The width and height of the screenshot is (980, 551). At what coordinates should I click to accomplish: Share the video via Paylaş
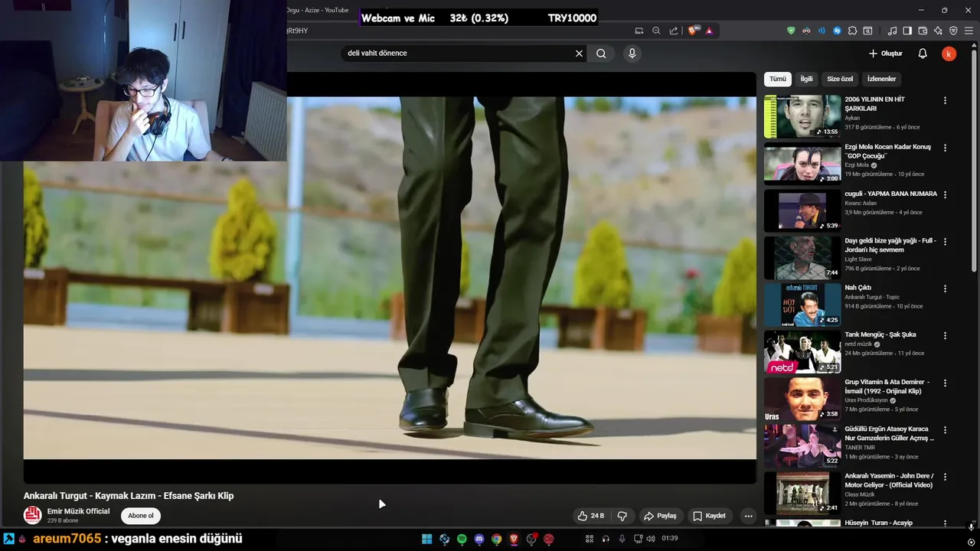tap(660, 516)
